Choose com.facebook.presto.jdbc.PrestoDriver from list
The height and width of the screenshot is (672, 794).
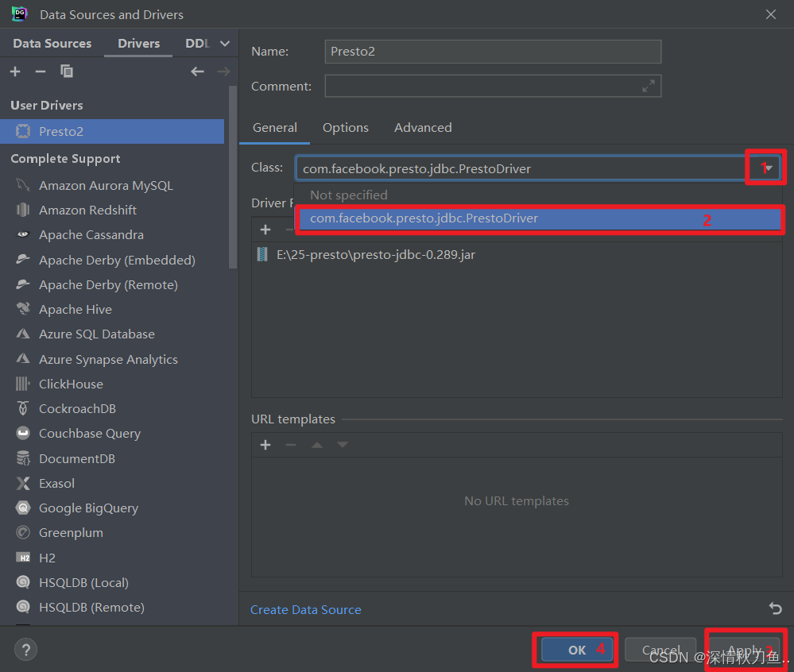click(539, 218)
